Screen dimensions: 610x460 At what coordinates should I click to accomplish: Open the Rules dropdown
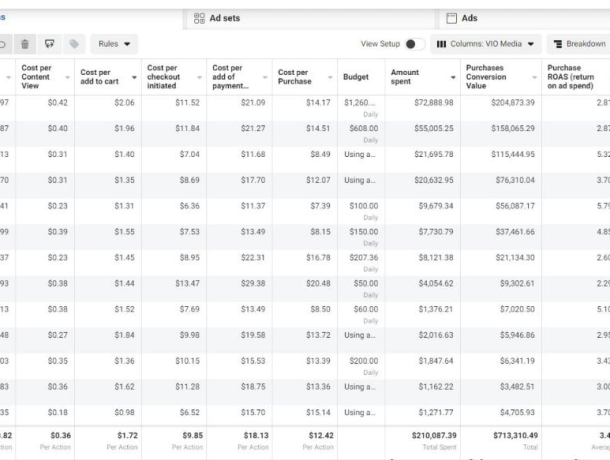[x=114, y=44]
